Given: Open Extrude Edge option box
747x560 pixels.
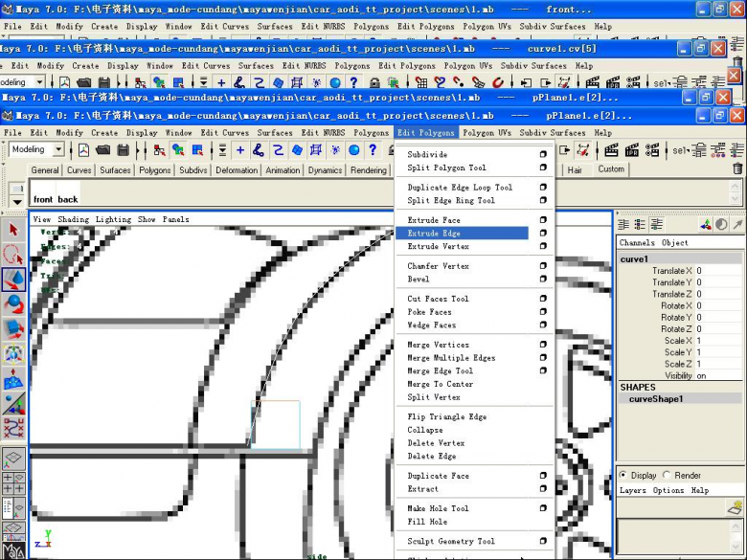Looking at the screenshot, I should click(543, 234).
